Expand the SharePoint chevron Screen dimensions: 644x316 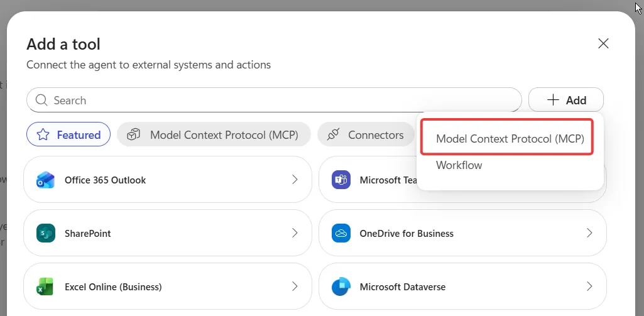tap(295, 233)
